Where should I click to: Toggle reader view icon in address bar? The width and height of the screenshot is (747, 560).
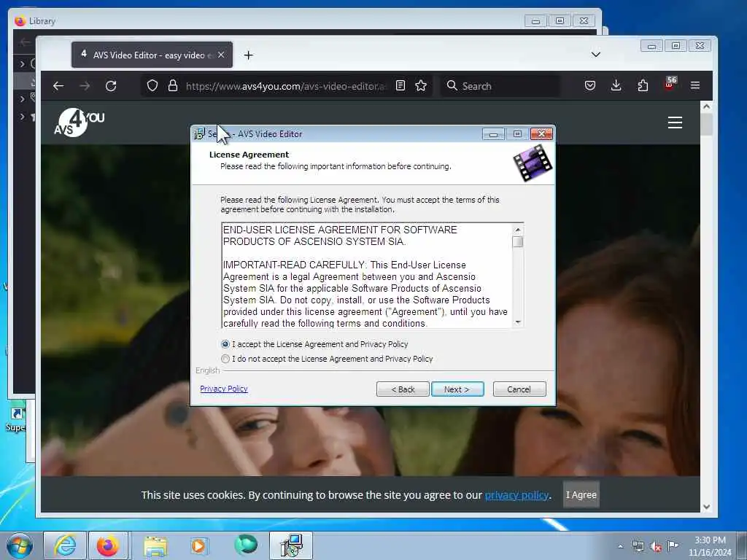400,86
